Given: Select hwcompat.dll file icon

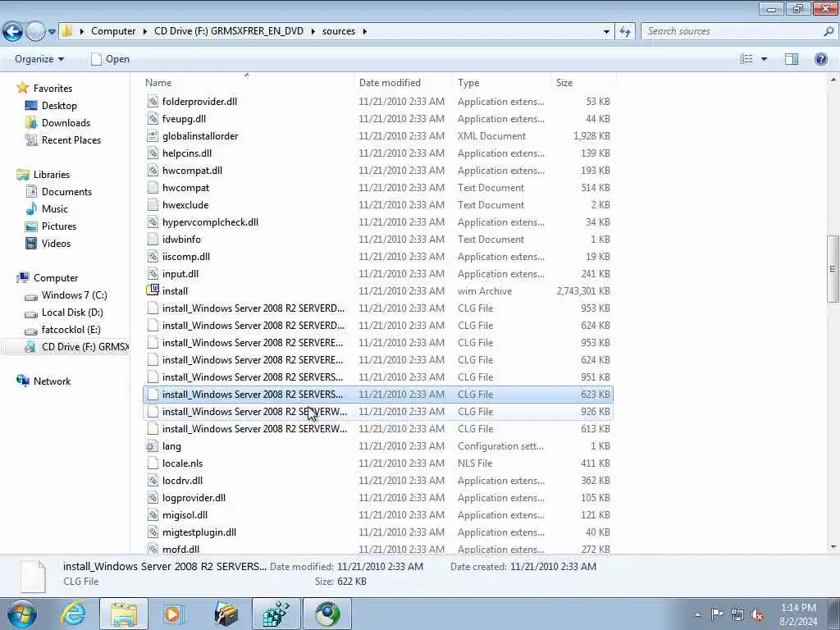Looking at the screenshot, I should click(153, 171).
